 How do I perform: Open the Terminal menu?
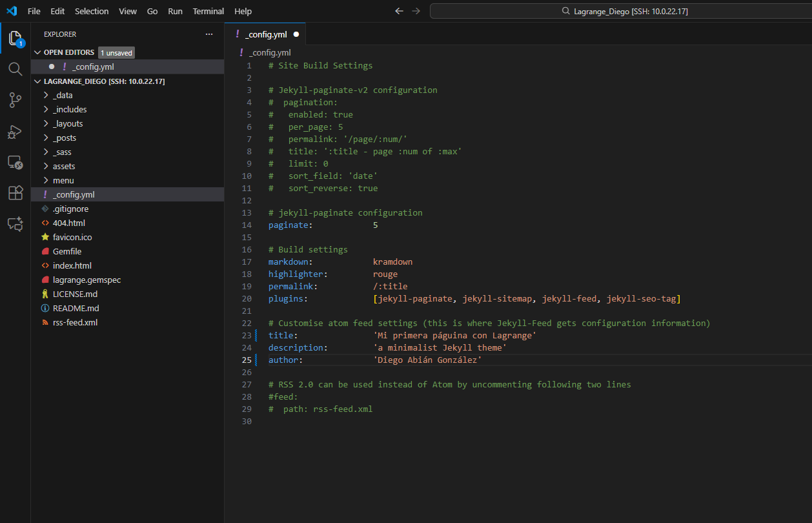[x=208, y=11]
